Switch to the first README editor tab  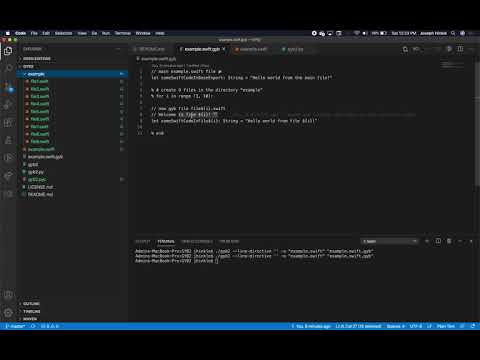(x=152, y=49)
